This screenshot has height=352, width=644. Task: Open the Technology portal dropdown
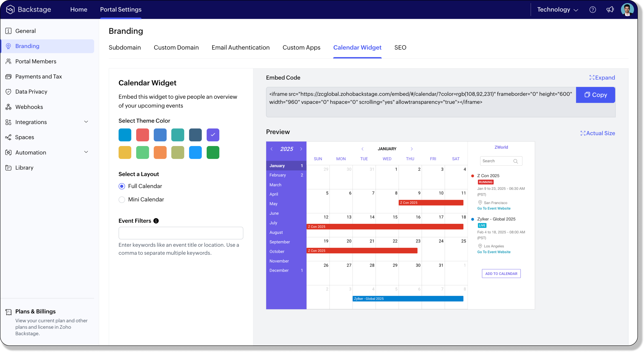557,9
